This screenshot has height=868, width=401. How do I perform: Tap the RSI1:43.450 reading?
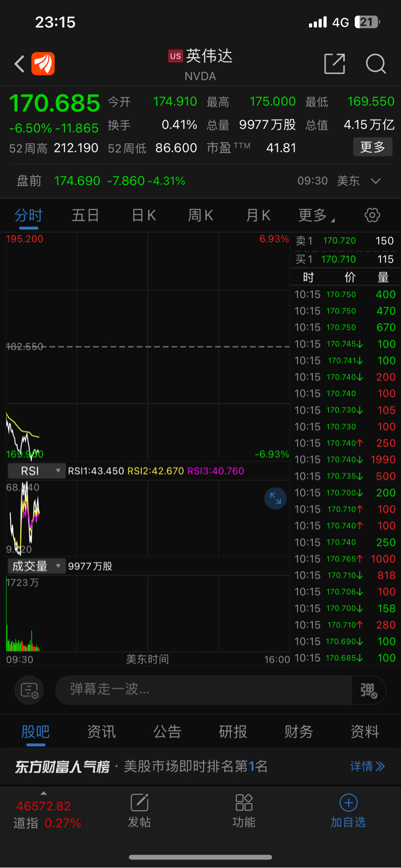click(96, 471)
